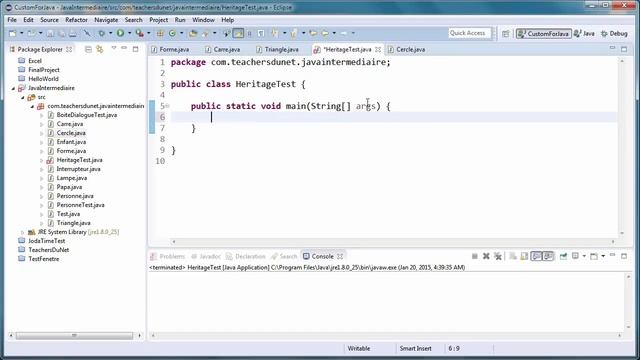Open the Navigate menu
Image resolution: width=640 pixels, height=360 pixels.
point(106,20)
